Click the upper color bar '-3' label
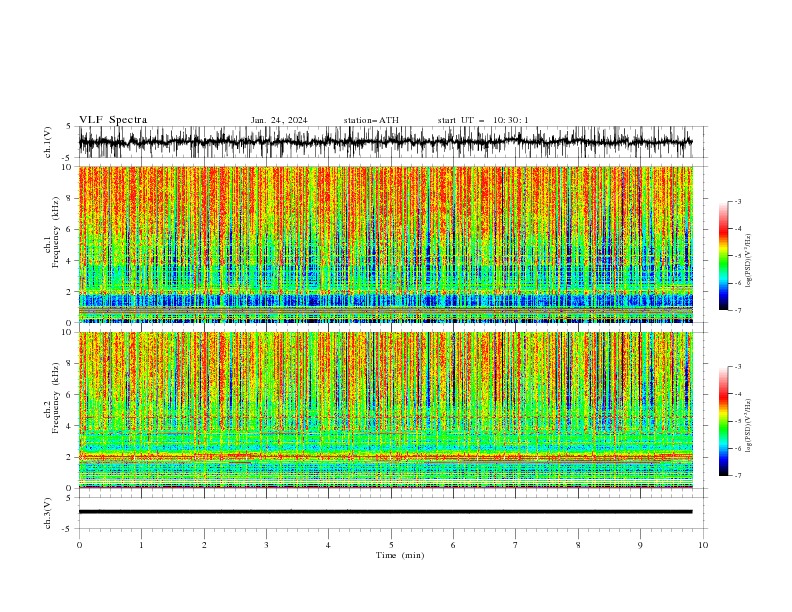The height and width of the screenshot is (612, 792). click(737, 201)
